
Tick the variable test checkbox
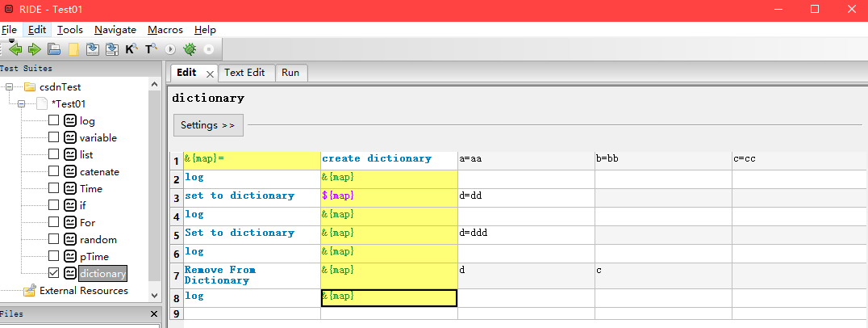coord(54,137)
